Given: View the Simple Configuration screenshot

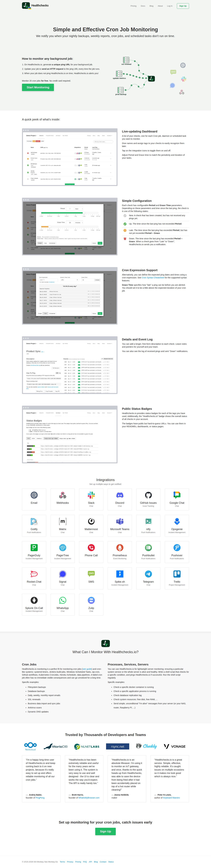Looking at the screenshot, I should [x=70, y=226].
